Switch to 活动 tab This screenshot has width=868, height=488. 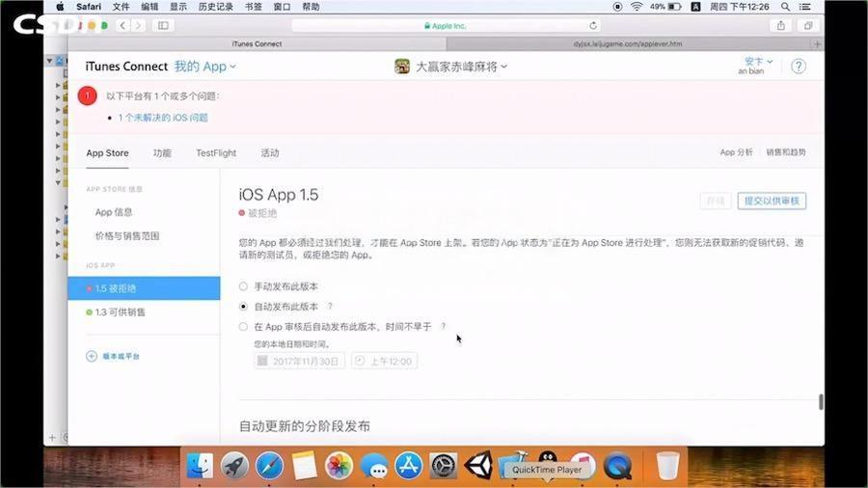(270, 152)
